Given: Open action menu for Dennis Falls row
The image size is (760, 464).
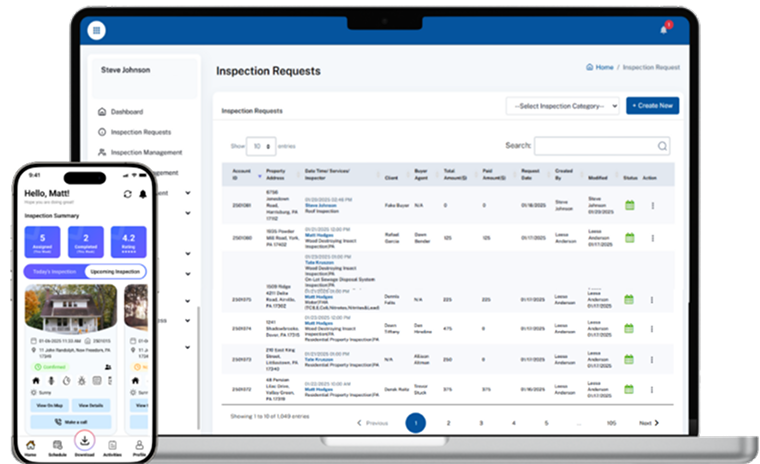Looking at the screenshot, I should click(x=652, y=300).
